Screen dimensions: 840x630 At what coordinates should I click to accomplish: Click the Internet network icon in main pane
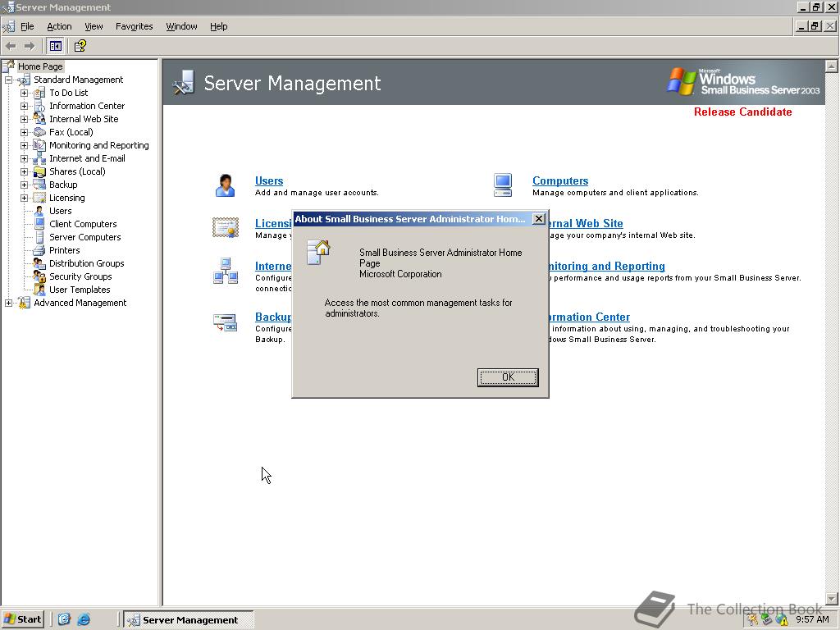226,271
